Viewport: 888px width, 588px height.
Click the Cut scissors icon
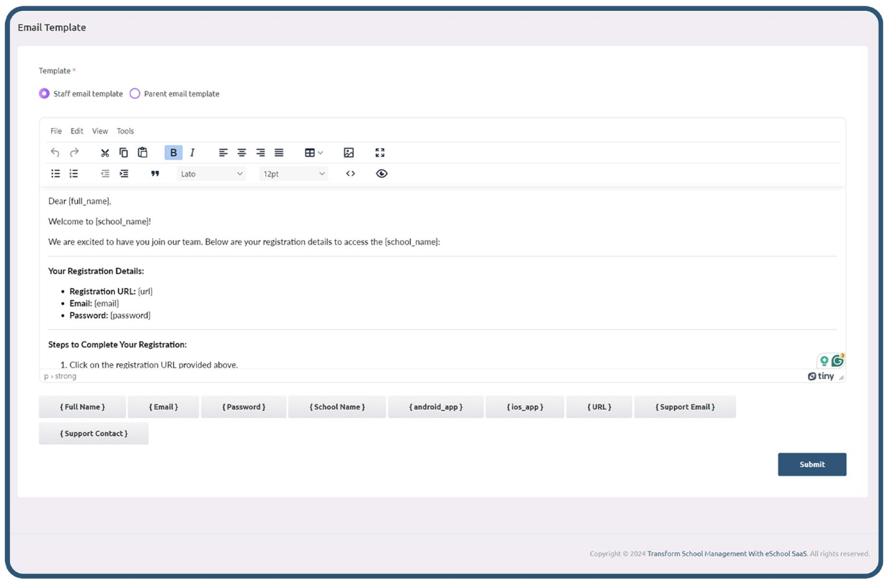click(x=105, y=153)
